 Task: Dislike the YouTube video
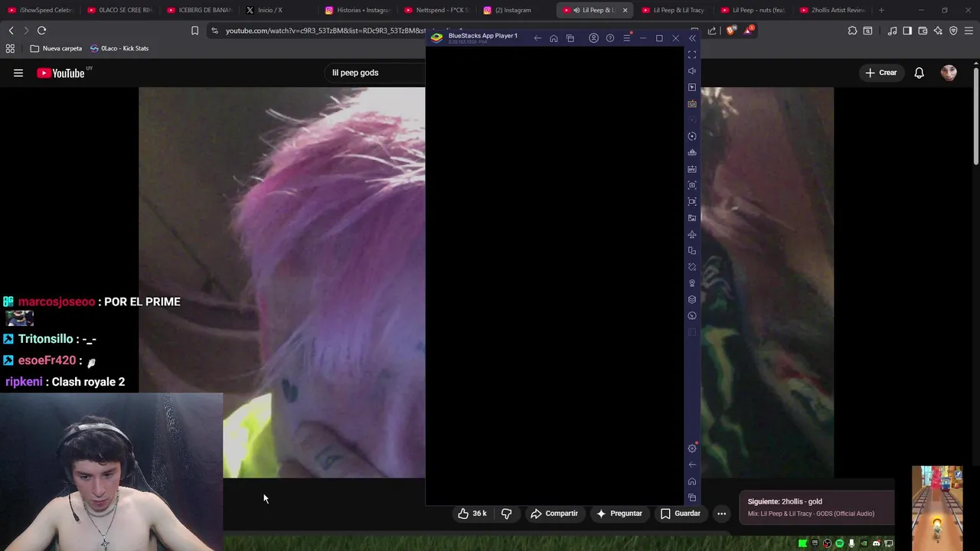click(506, 514)
